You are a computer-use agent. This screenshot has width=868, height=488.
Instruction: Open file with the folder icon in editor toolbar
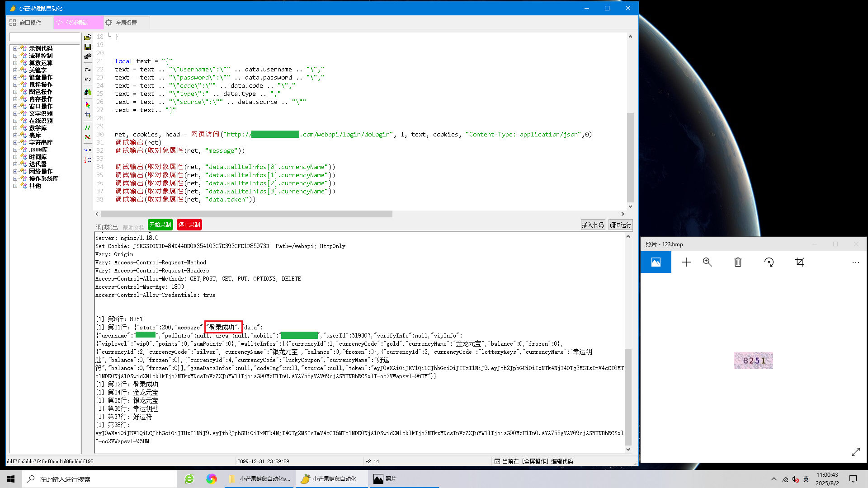[x=88, y=38]
